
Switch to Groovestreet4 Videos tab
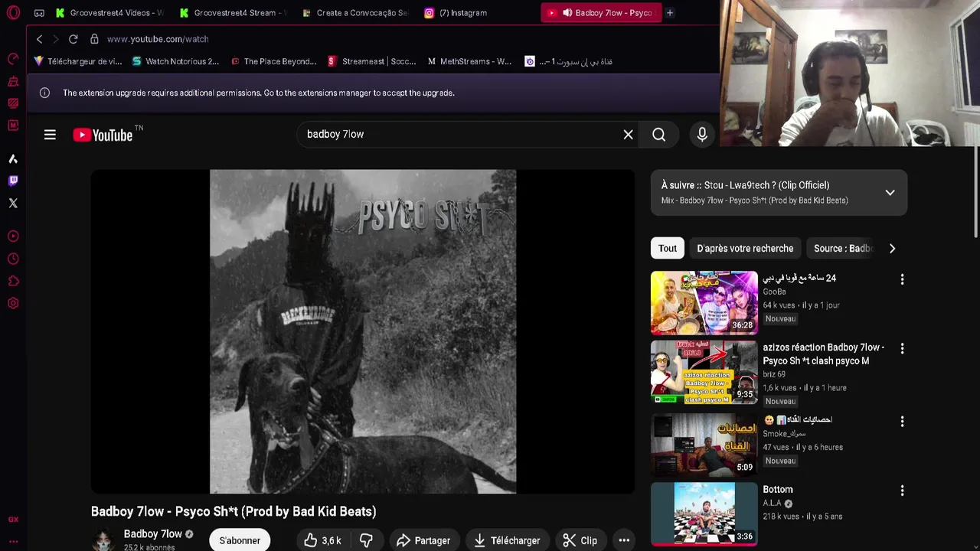pos(109,13)
